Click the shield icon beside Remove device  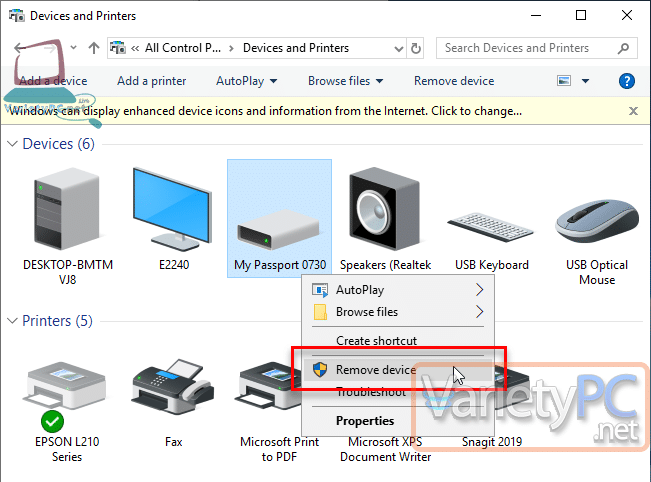point(320,369)
